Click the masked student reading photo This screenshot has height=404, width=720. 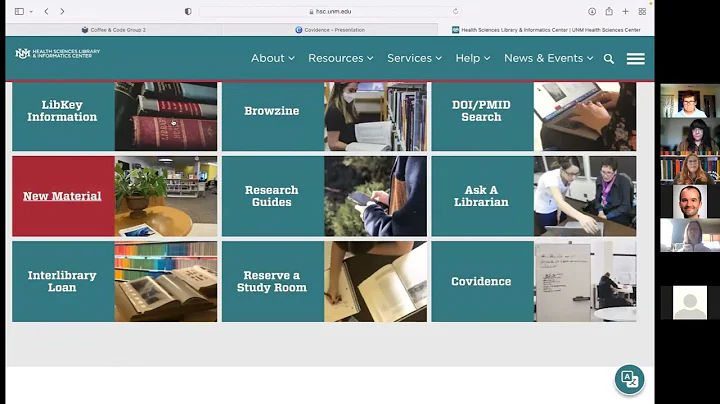pos(375,117)
